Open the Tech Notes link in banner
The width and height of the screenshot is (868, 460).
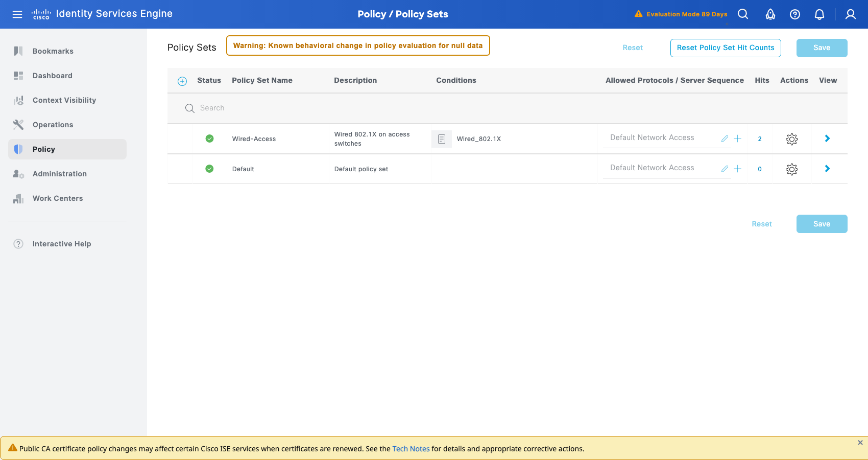[x=411, y=449]
